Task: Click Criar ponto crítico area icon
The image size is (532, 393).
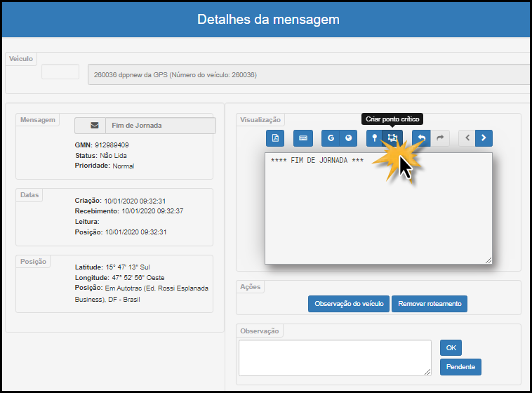Action: point(392,138)
